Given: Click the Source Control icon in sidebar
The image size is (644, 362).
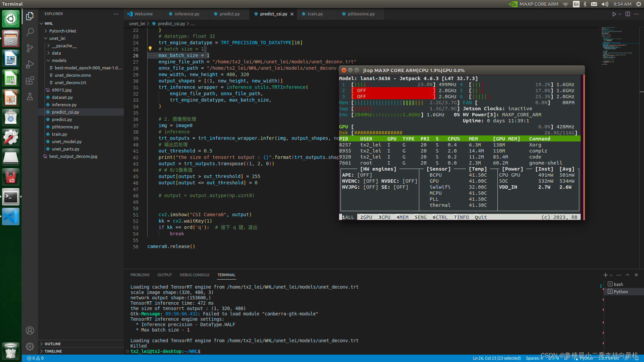Looking at the screenshot, I should pos(30,48).
